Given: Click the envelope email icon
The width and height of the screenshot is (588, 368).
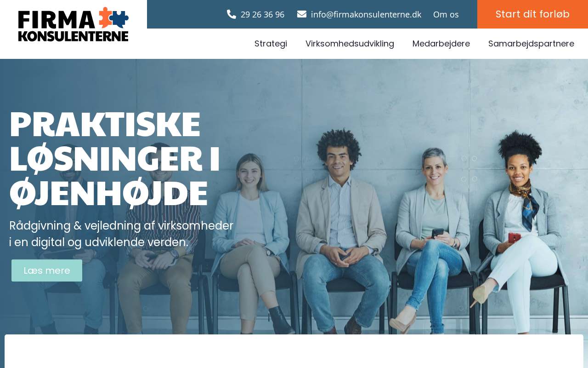Looking at the screenshot, I should [x=302, y=14].
